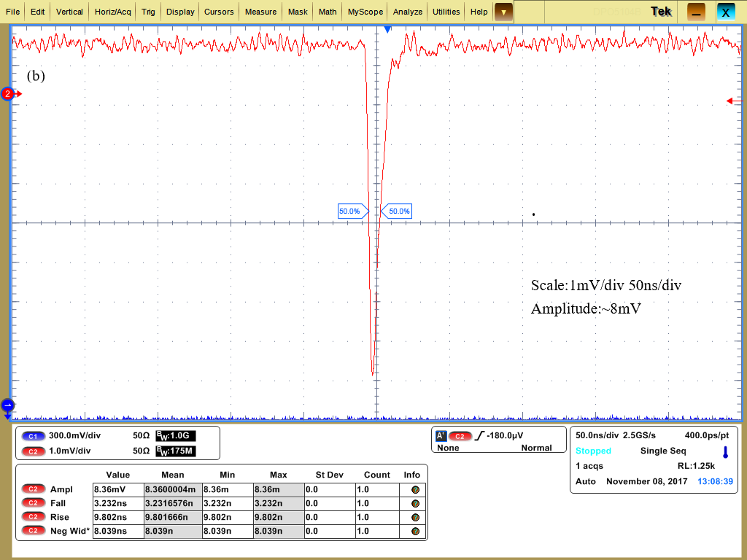
Task: Click the rising edge trigger slope icon
Action: (479, 436)
